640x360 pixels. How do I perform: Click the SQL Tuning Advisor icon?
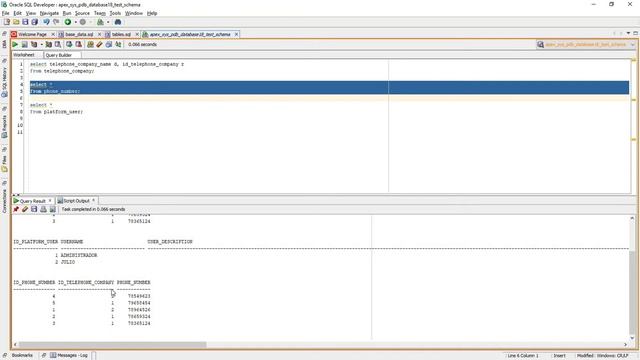coord(58,44)
